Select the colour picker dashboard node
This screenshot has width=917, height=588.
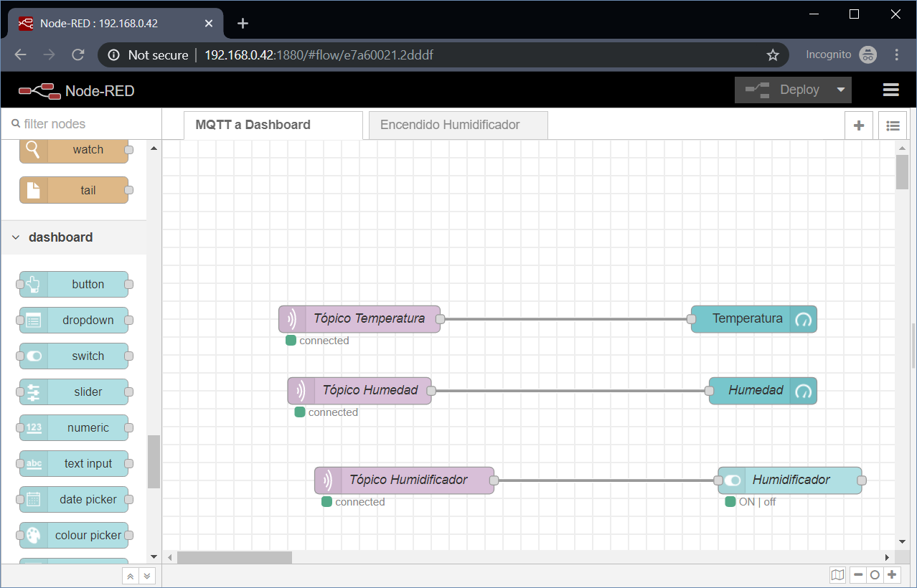(x=74, y=536)
